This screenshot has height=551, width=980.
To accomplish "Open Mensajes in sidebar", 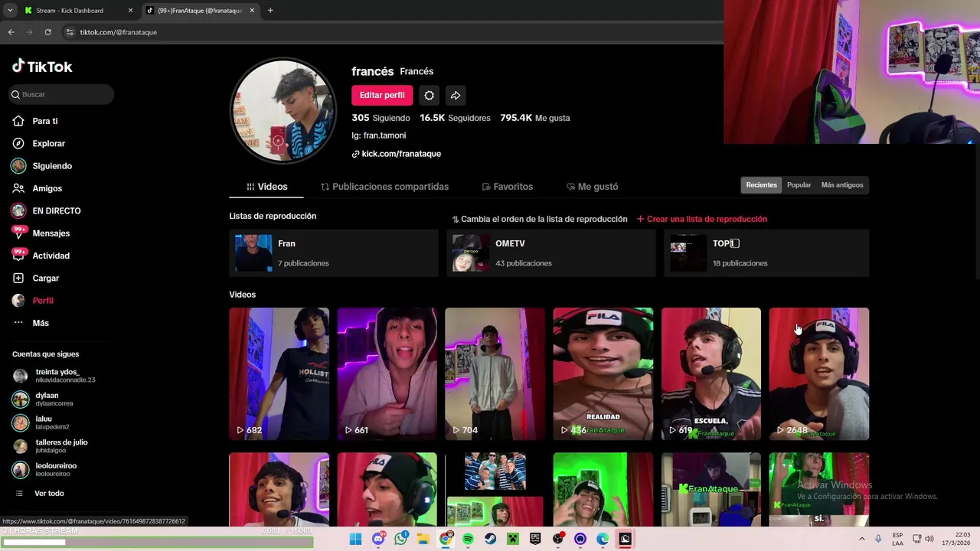I will point(51,233).
